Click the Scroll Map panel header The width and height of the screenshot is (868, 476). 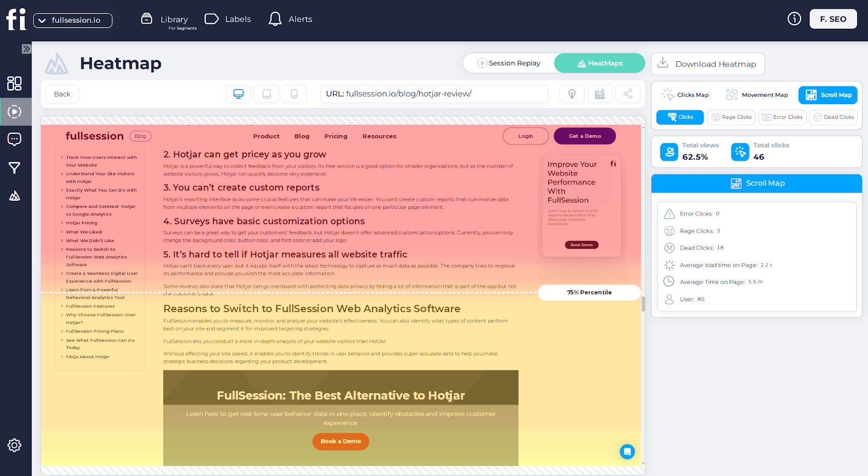point(757,183)
